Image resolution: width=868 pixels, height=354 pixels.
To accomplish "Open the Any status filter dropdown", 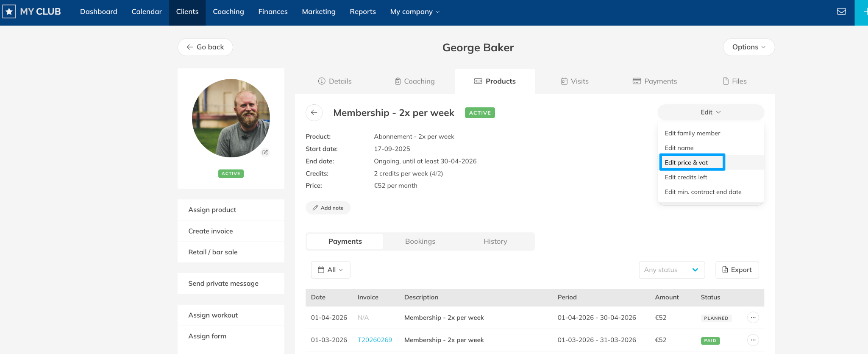I will (x=671, y=270).
